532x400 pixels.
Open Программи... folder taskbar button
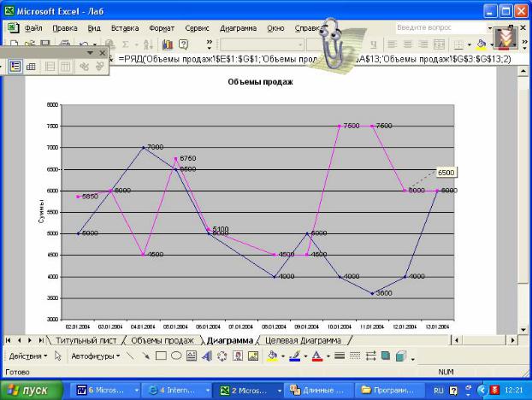pyautogui.click(x=389, y=390)
